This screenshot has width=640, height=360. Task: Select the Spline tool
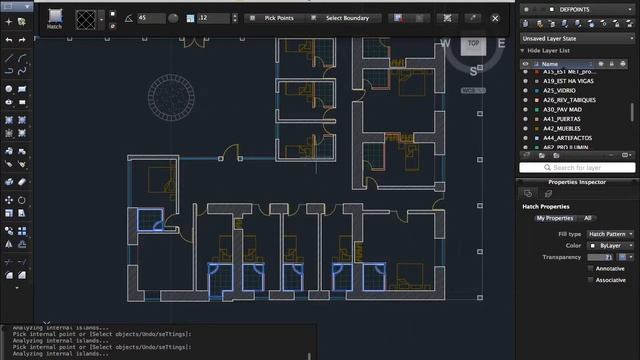point(22,71)
